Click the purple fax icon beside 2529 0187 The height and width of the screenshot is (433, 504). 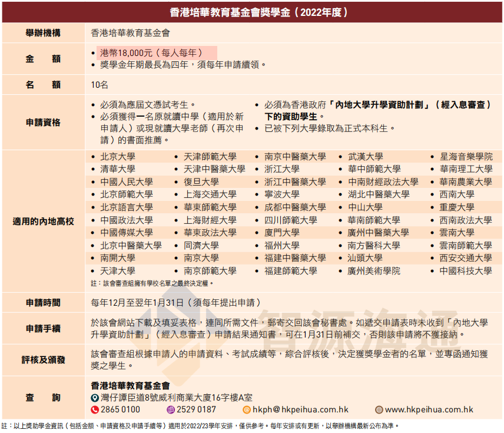170,410
